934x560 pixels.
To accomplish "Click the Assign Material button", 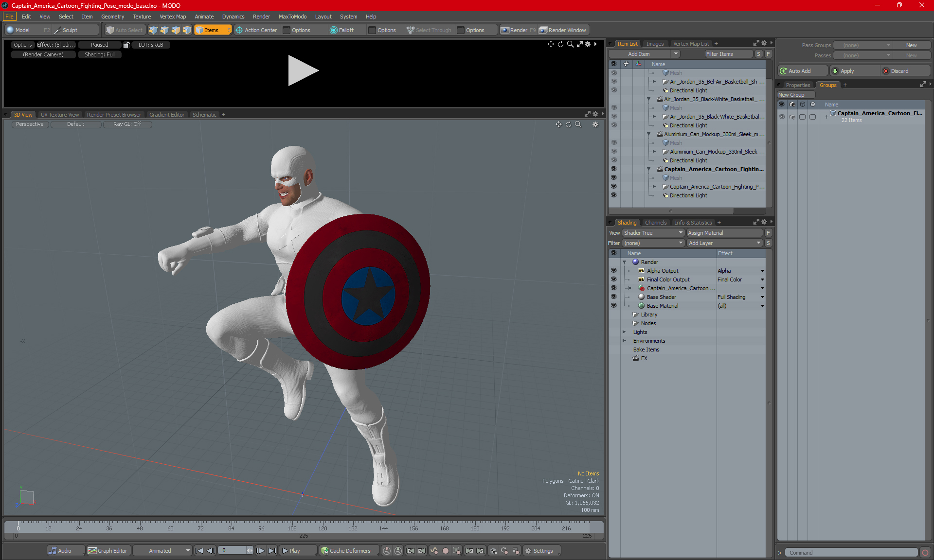I will [724, 233].
